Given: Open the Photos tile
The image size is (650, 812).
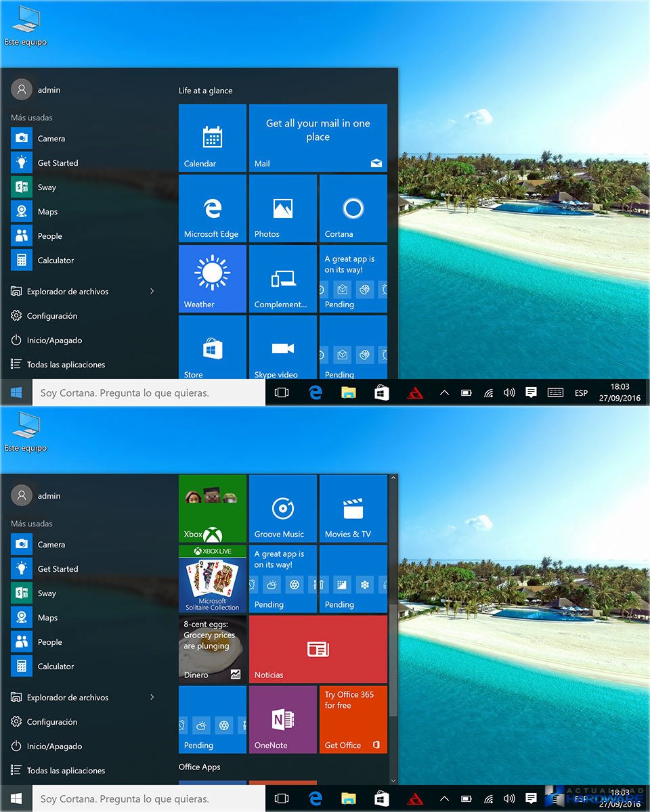Looking at the screenshot, I should point(282,208).
